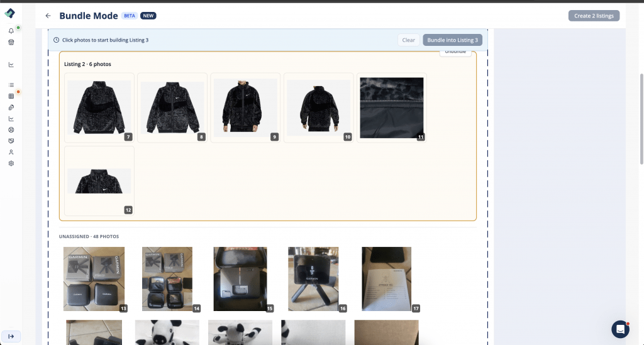Open the store icon in sidebar

coord(11,42)
